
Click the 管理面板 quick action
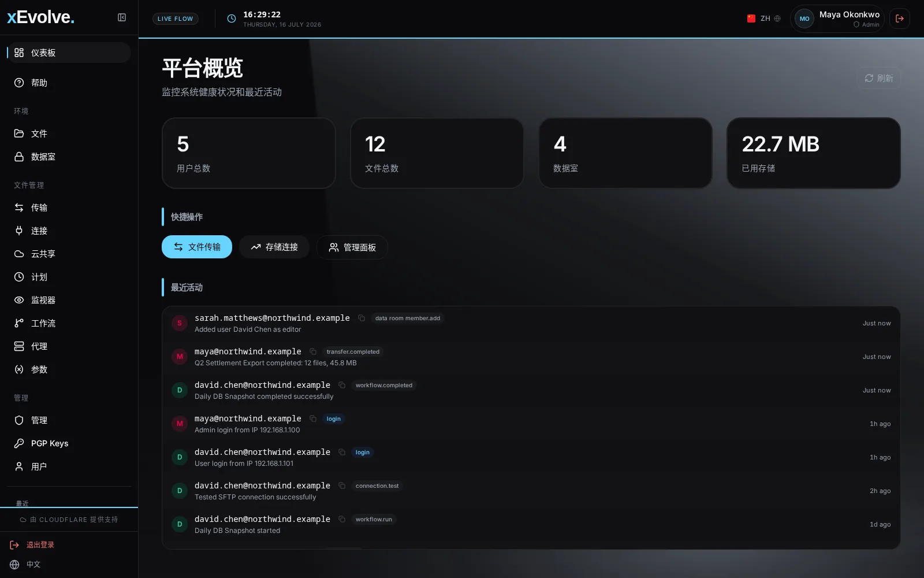(352, 247)
